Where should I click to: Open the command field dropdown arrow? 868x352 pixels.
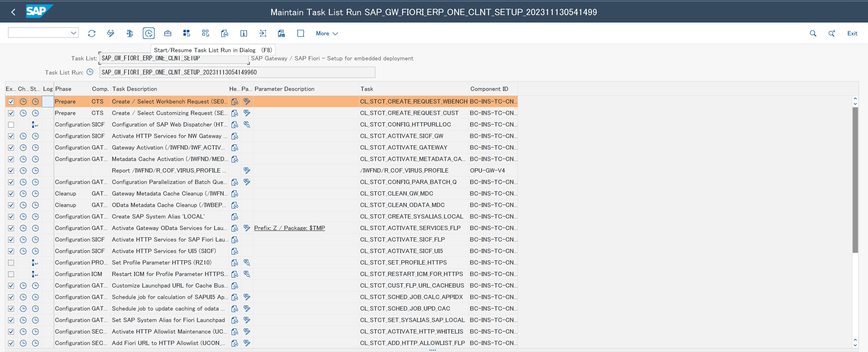click(x=74, y=33)
